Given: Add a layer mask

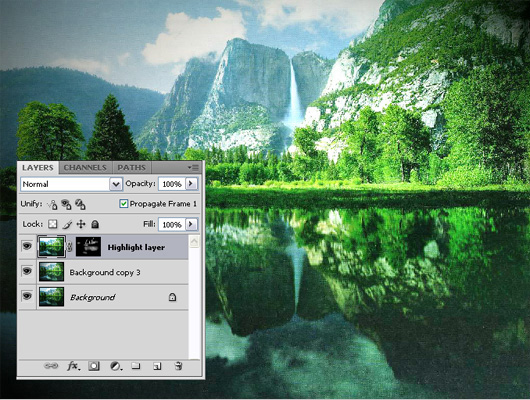Looking at the screenshot, I should [x=94, y=366].
